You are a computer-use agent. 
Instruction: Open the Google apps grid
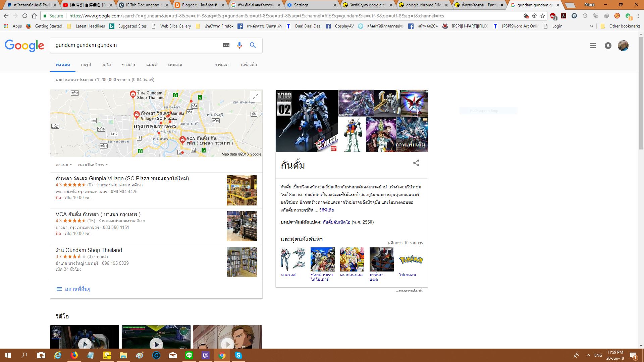click(x=593, y=46)
